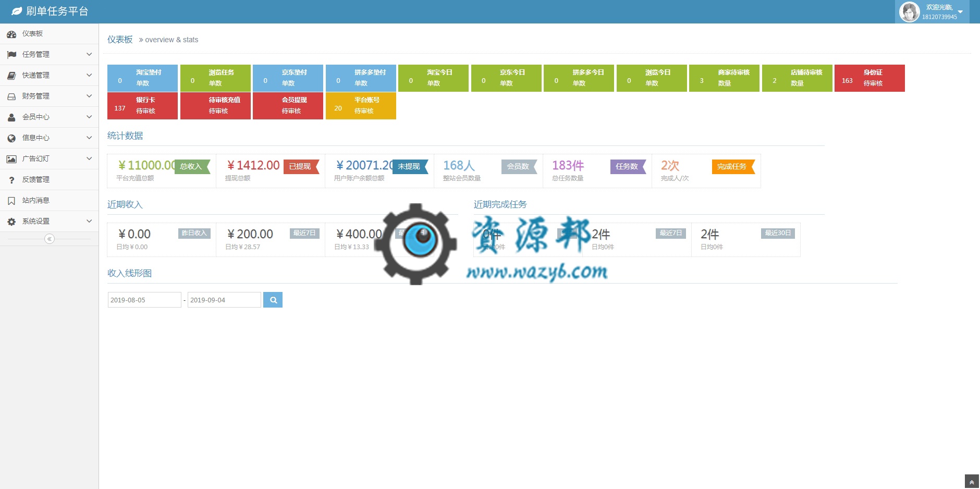Click the 会员中心 user icon
The height and width of the screenshot is (489, 980).
click(11, 117)
